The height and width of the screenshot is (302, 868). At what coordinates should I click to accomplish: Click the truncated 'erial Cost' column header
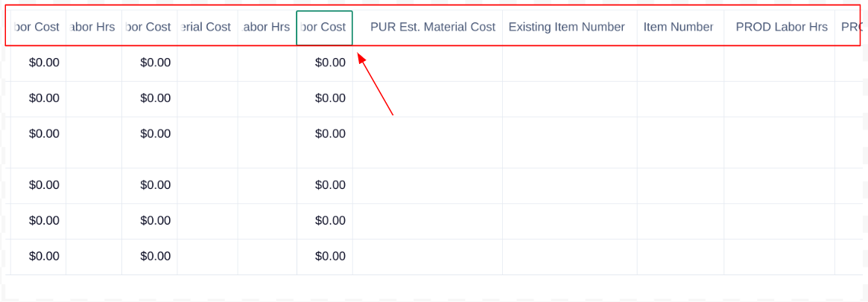click(x=208, y=27)
